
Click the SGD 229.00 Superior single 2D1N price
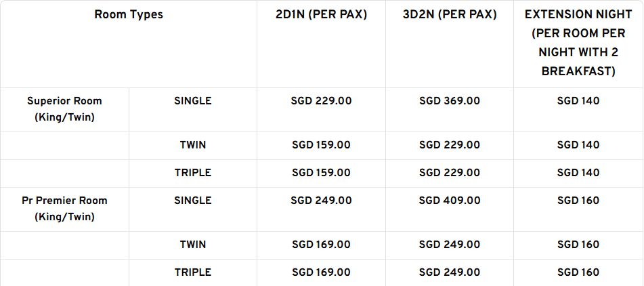point(321,101)
